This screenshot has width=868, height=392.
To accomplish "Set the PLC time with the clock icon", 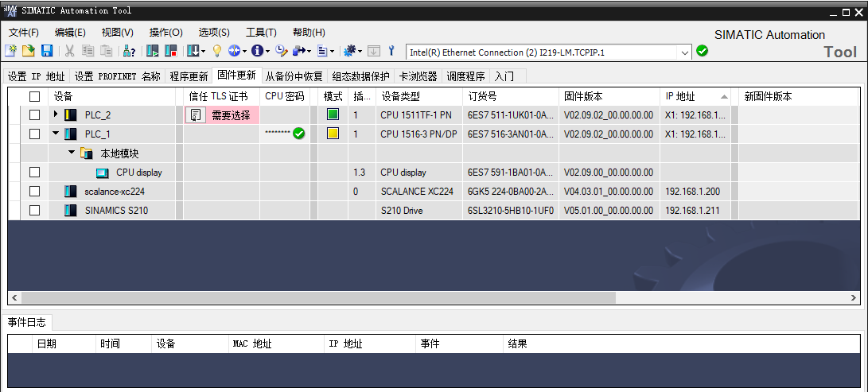I will (x=281, y=51).
